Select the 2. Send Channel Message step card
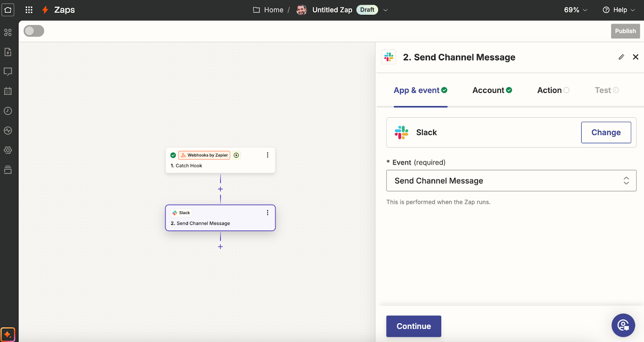The height and width of the screenshot is (342, 644). point(220,218)
